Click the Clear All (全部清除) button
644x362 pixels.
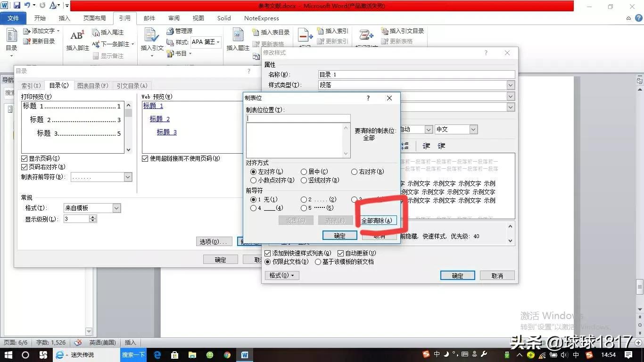pos(376,221)
